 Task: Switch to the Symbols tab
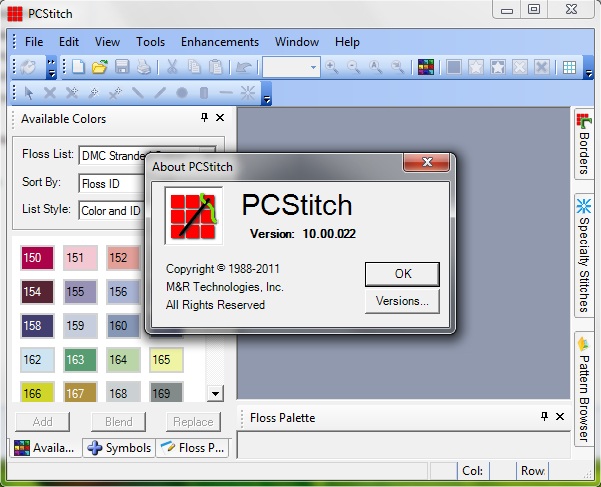coord(119,448)
